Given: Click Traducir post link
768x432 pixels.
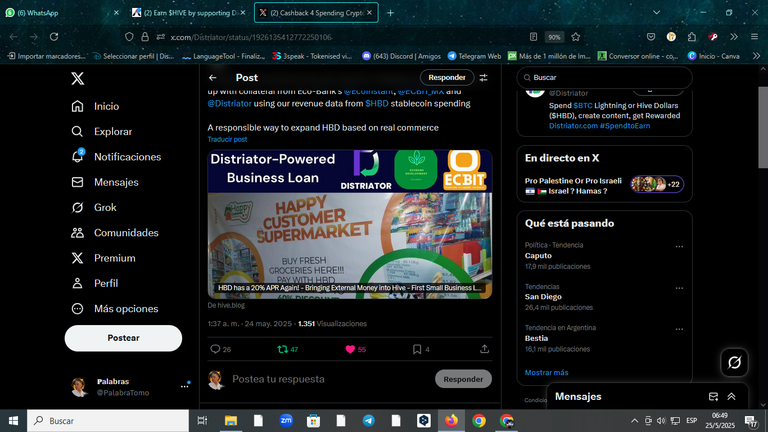Looking at the screenshot, I should (227, 140).
